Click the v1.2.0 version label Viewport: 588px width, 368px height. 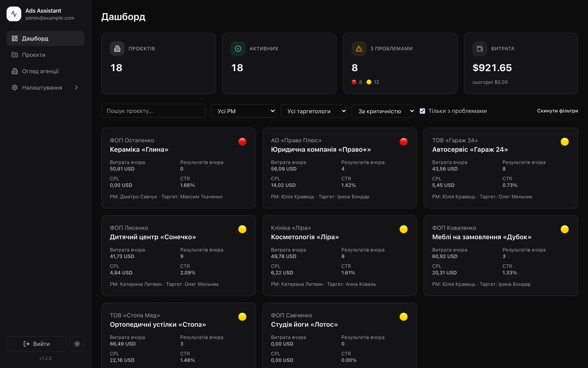(46, 358)
